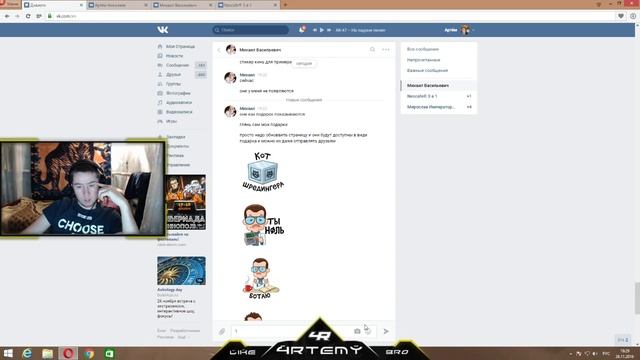Image resolution: width=640 pixels, height=360 pixels.
Task: Open the emoji and stickers picker
Action: click(x=368, y=331)
